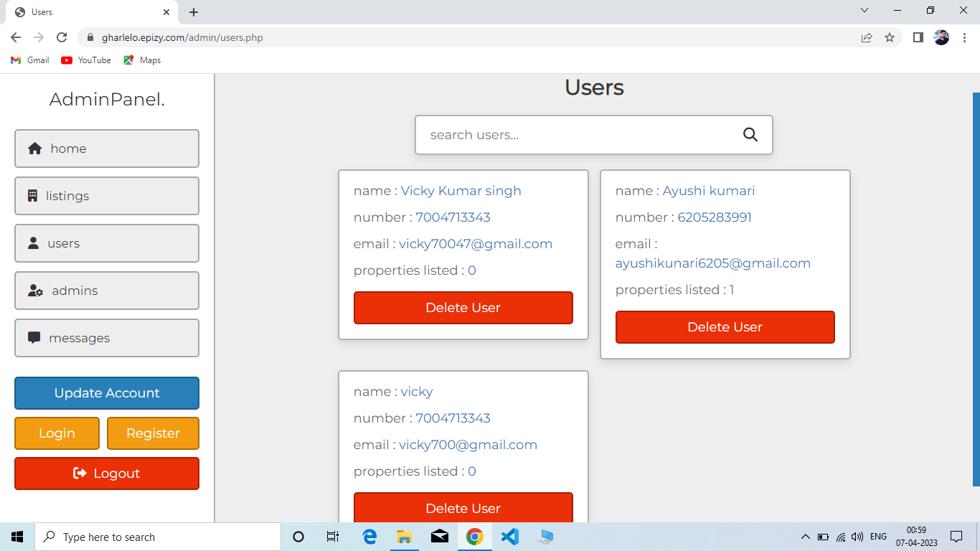This screenshot has height=551, width=980.
Task: Open Visual Studio Code from taskbar
Action: pos(509,537)
